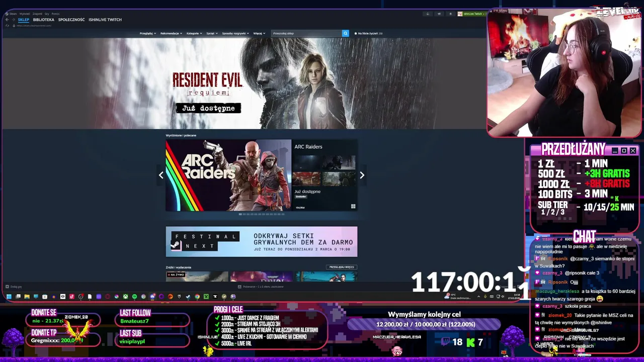644x362 pixels.
Task: Open the Festiwal Next demo banner
Action: [262, 241]
